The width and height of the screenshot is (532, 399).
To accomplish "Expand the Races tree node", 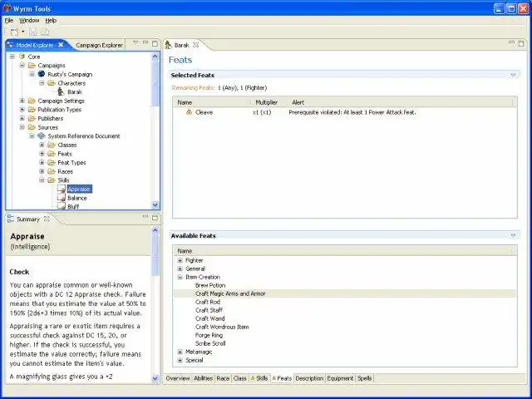I will [42, 171].
